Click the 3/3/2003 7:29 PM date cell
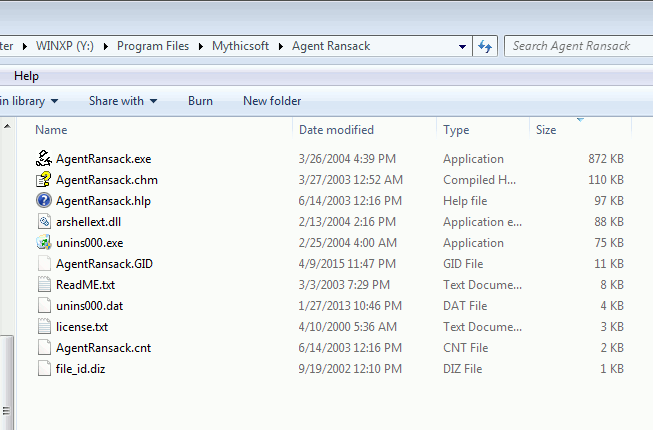The width and height of the screenshot is (653, 430). click(x=344, y=285)
